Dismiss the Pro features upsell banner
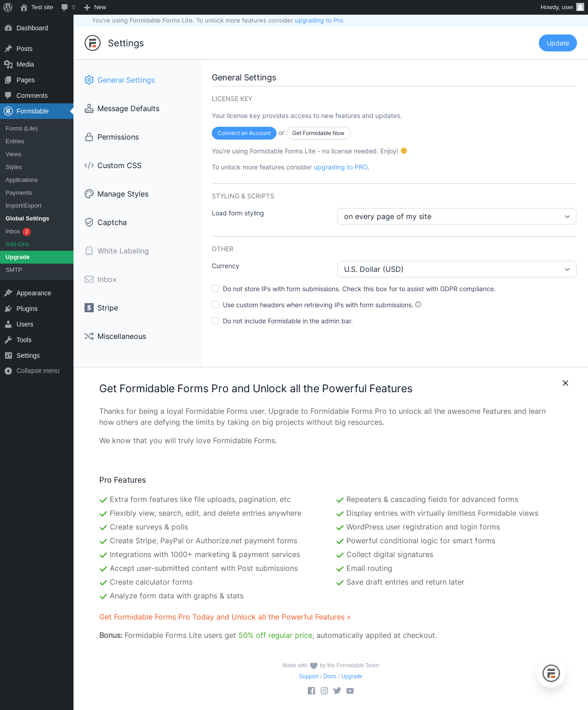The image size is (588, 710). point(565,383)
